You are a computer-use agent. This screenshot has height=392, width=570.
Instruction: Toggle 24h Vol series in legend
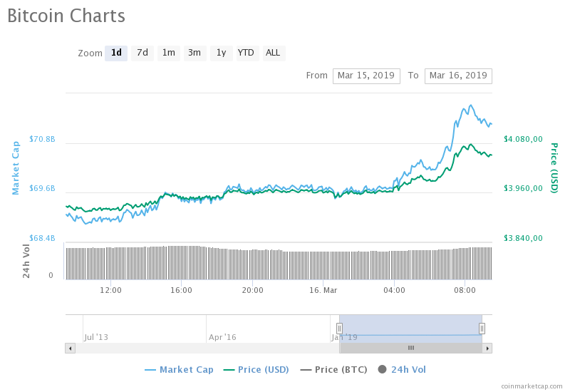coord(402,370)
